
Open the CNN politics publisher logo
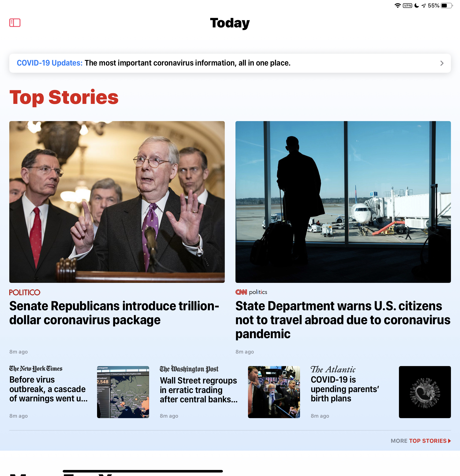click(251, 292)
